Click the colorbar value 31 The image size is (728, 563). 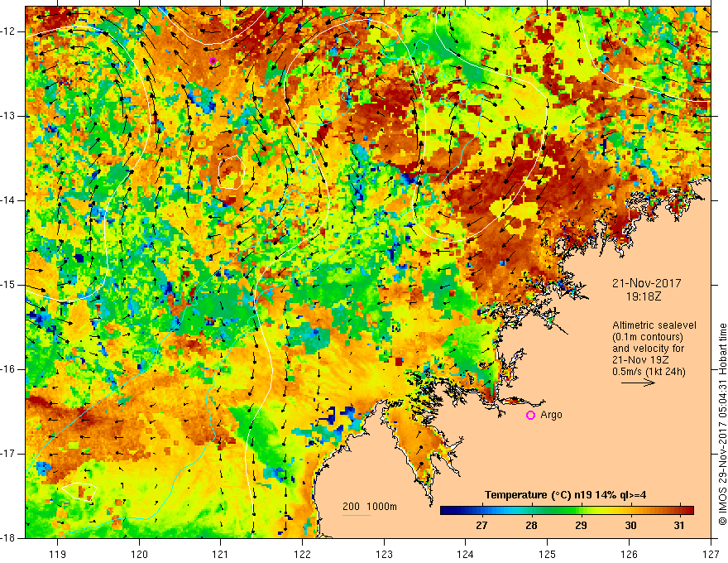click(x=679, y=526)
